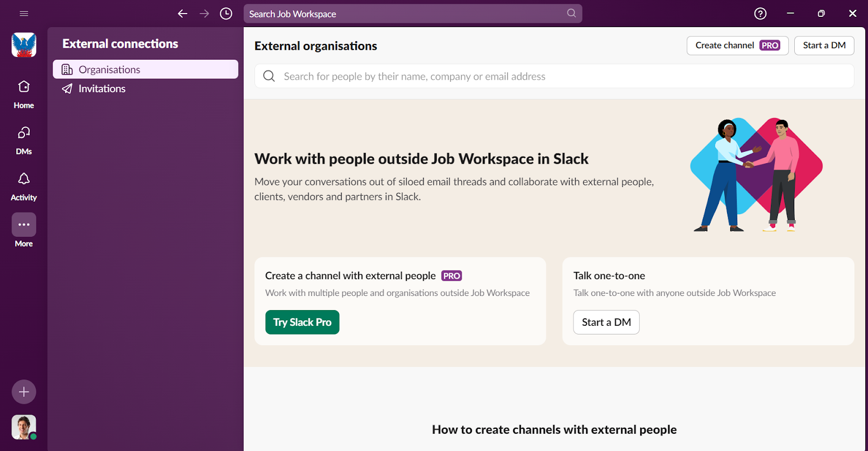Open the Help question mark icon

pos(761,14)
